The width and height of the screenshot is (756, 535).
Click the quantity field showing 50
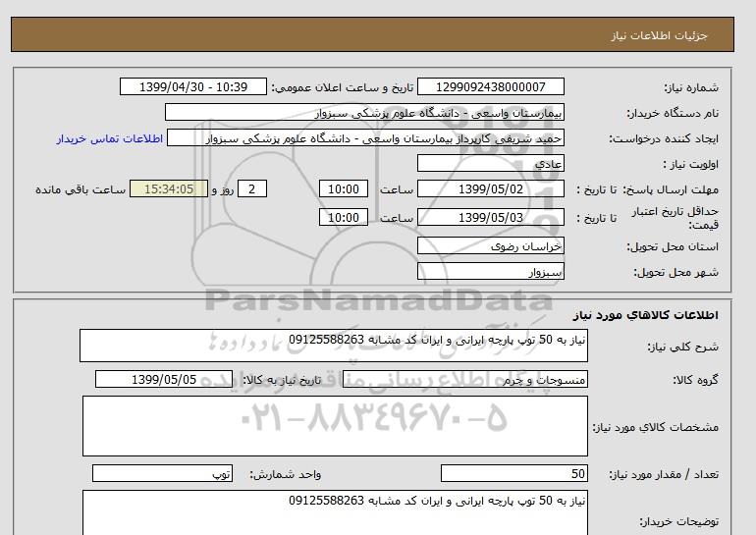click(513, 473)
